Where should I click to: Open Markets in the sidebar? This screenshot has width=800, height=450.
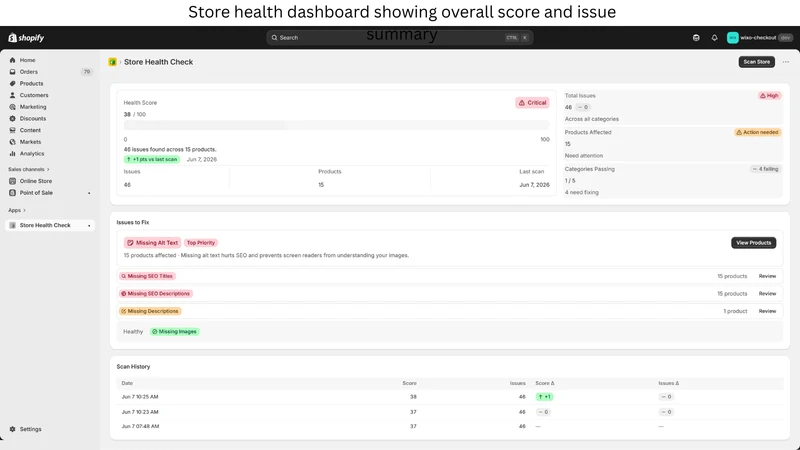31,142
